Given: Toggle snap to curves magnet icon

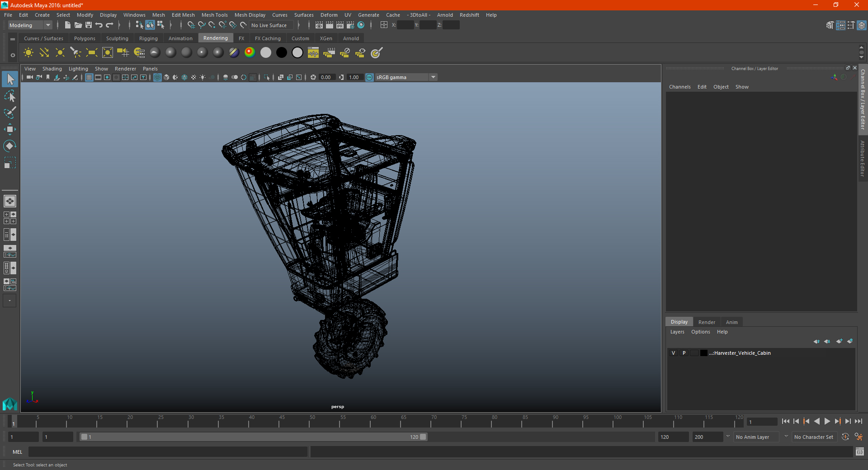Looking at the screenshot, I should tap(202, 25).
